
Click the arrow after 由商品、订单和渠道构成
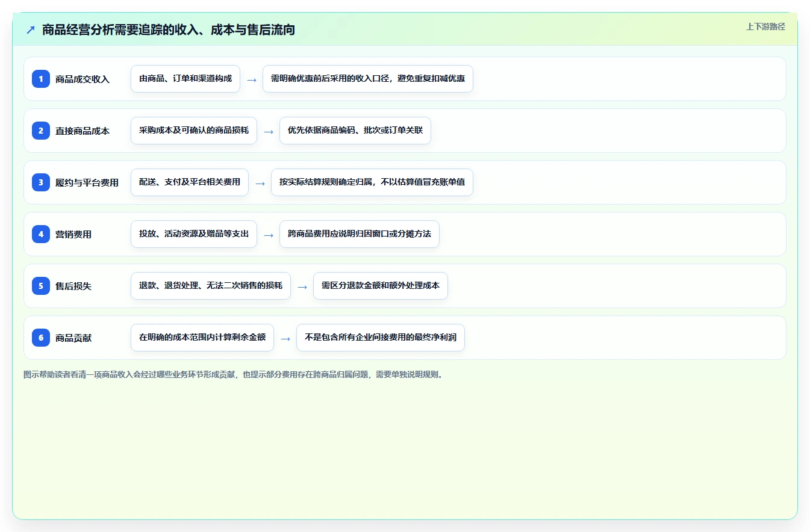(252, 79)
